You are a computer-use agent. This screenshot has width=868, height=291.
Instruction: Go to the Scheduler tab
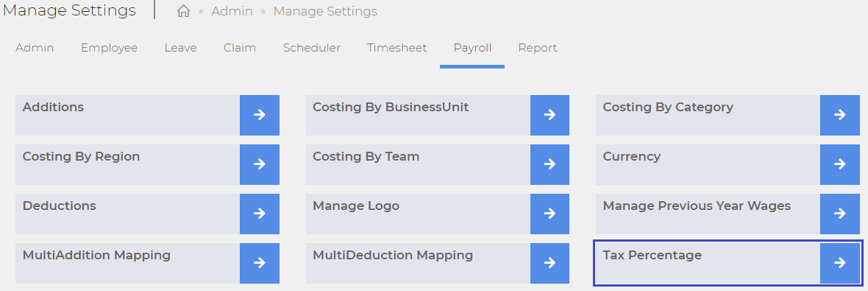[312, 48]
